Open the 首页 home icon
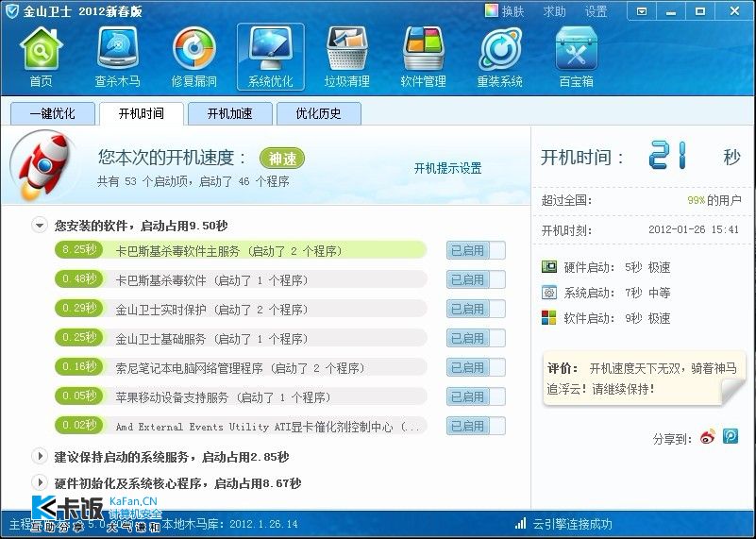756x539 pixels. 41,58
